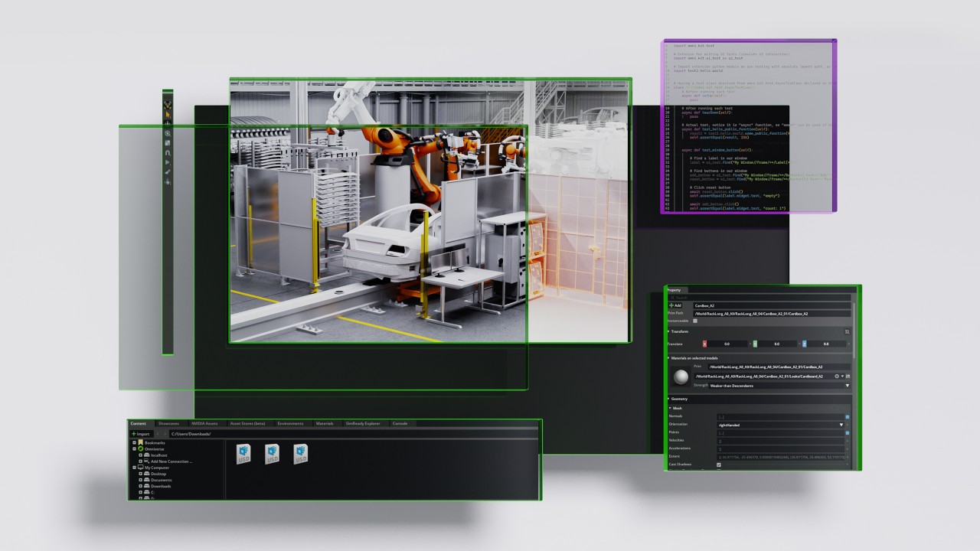Click the Translate X value field
Screen dimensions: 980x551
coord(727,344)
